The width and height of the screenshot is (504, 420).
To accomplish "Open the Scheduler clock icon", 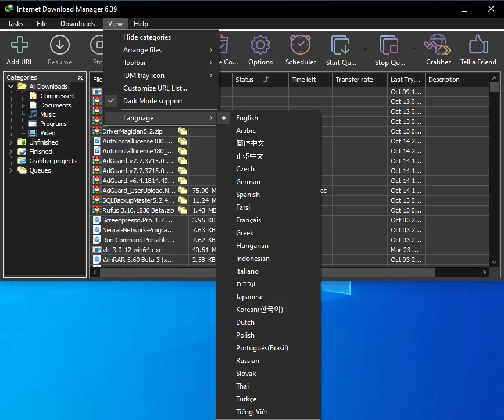I will point(301,45).
